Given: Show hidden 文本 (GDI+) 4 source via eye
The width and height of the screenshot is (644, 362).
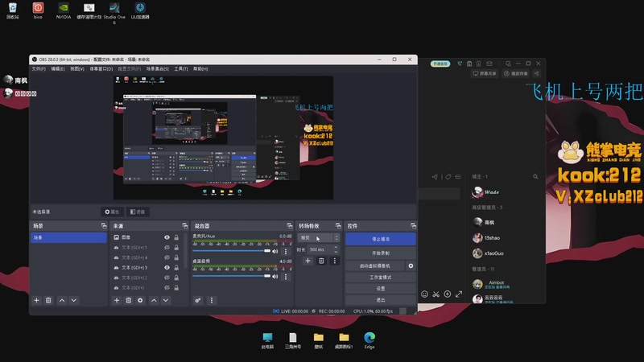Looking at the screenshot, I should click(x=167, y=257).
